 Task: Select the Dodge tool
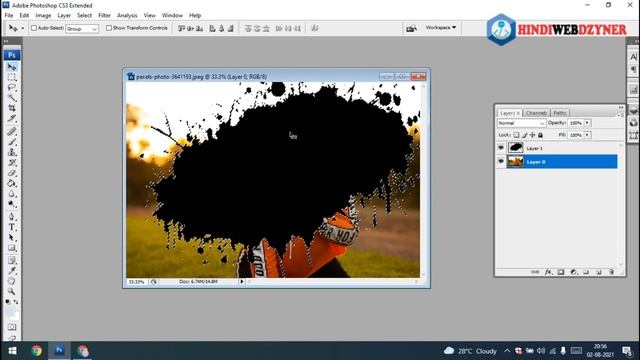pyautogui.click(x=12, y=204)
